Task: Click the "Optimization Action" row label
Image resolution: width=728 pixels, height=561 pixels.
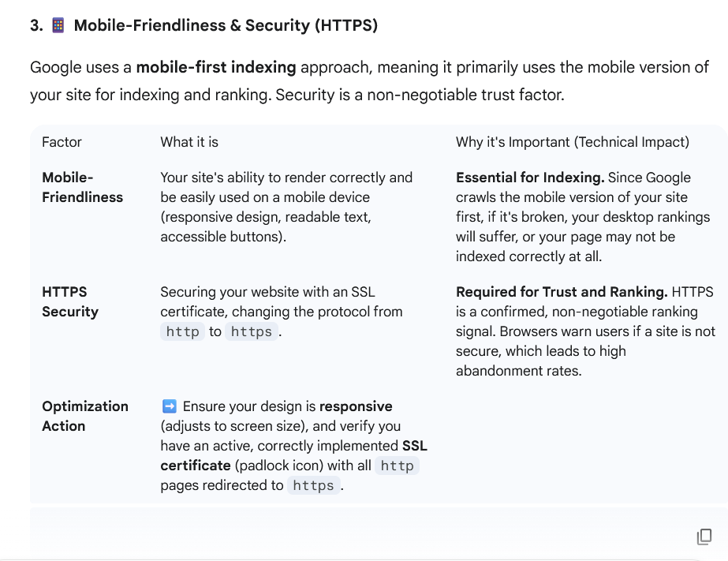Action: pyautogui.click(x=84, y=416)
